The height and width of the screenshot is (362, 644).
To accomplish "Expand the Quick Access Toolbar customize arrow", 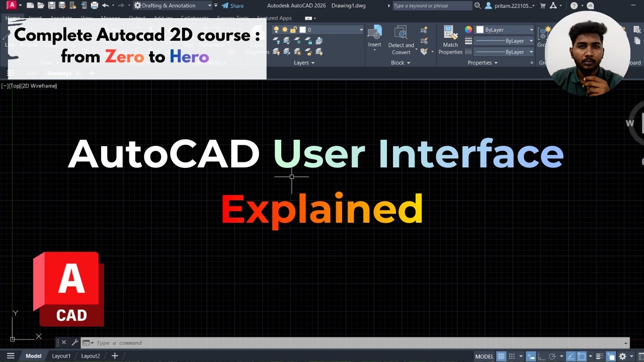I will coord(216,6).
